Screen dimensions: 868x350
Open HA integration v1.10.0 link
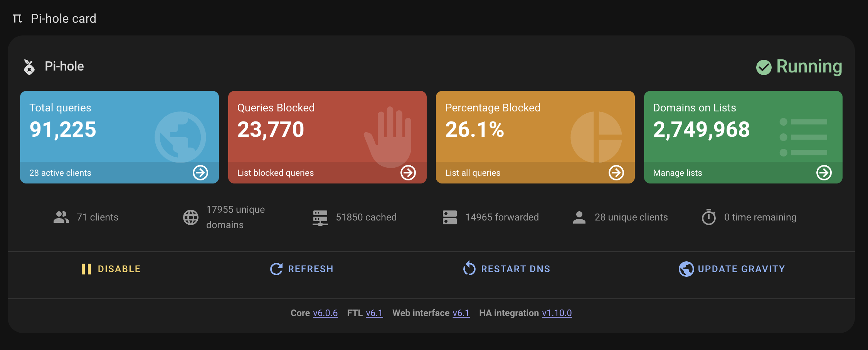point(557,313)
